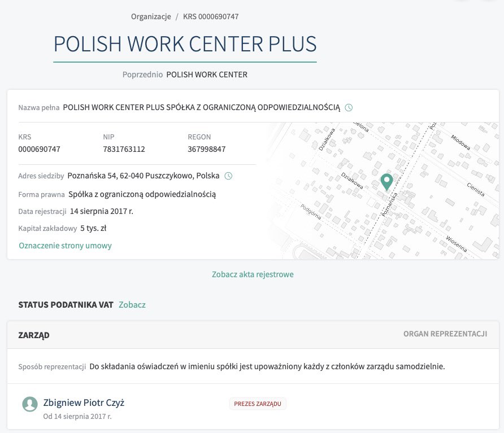Click Miodowa street label on map

(460, 142)
